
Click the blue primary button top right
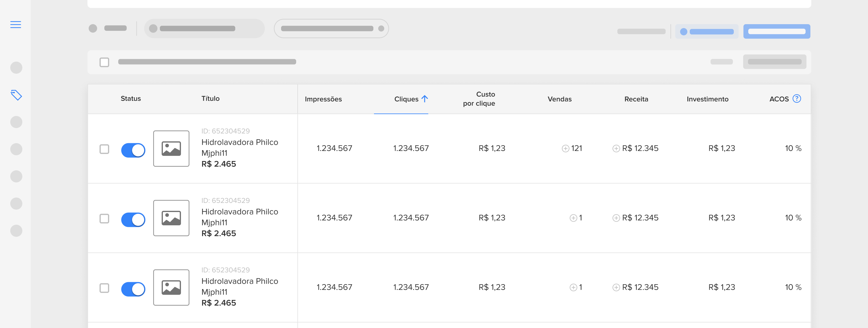point(776,31)
